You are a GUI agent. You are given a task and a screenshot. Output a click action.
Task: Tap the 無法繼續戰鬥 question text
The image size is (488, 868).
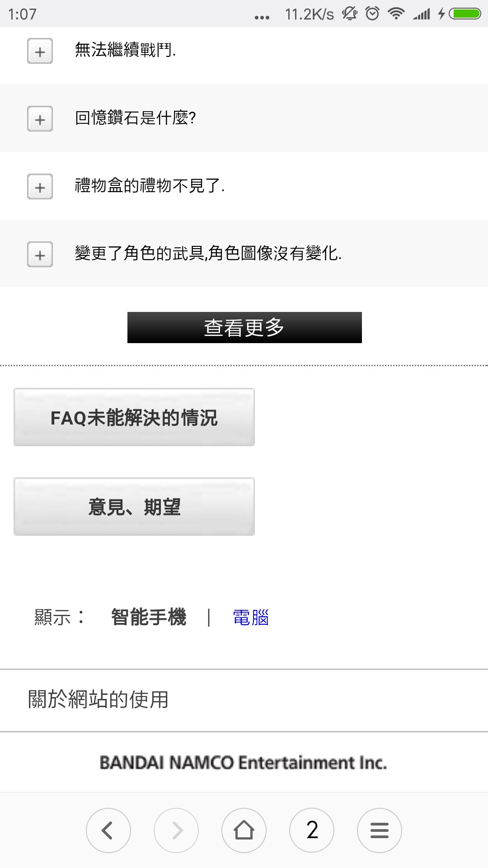coord(125,50)
